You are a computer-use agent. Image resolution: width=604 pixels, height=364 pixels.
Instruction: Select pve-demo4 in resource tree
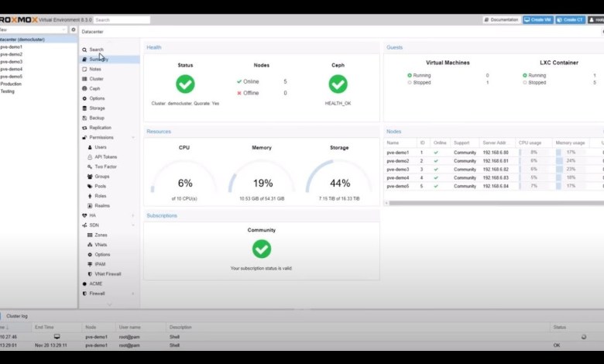pyautogui.click(x=11, y=70)
